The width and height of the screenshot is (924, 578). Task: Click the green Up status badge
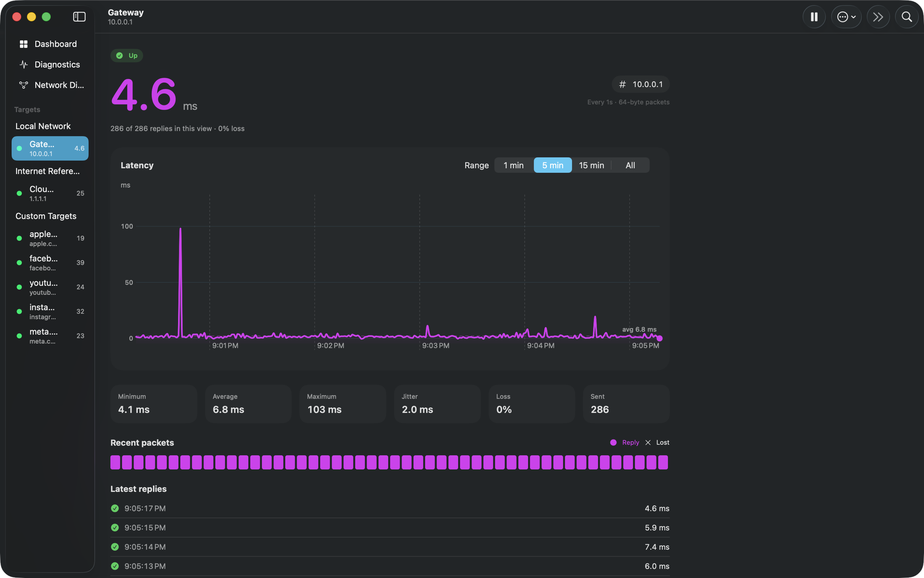click(x=127, y=55)
